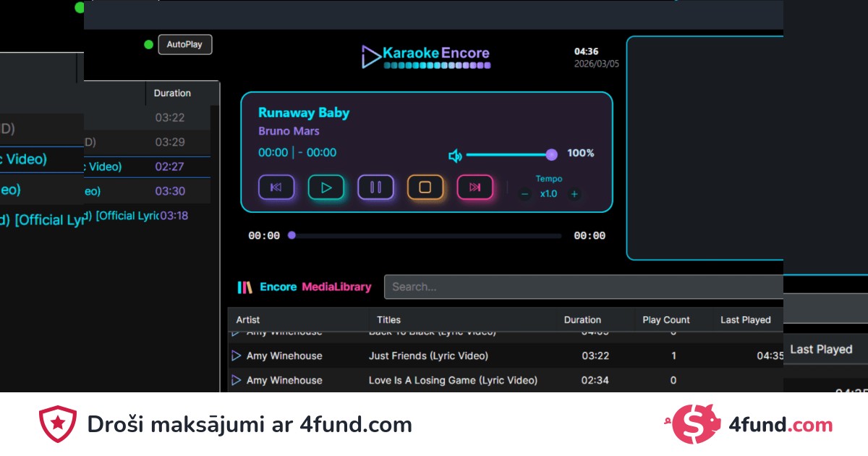This screenshot has width=868, height=456.
Task: Click Amy Winehouse artist in Just Friends row
Action: (x=284, y=355)
